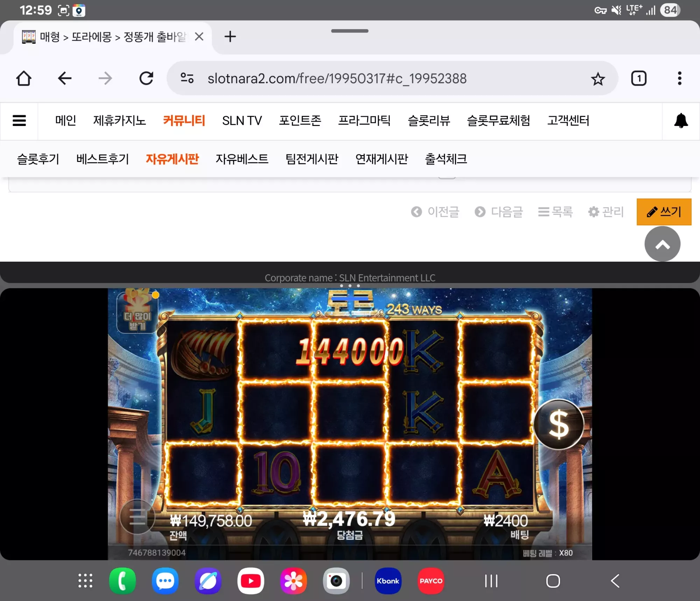This screenshot has height=601, width=700.
Task: Tap the ₩2400 배팅 bet amount
Action: coord(506,526)
